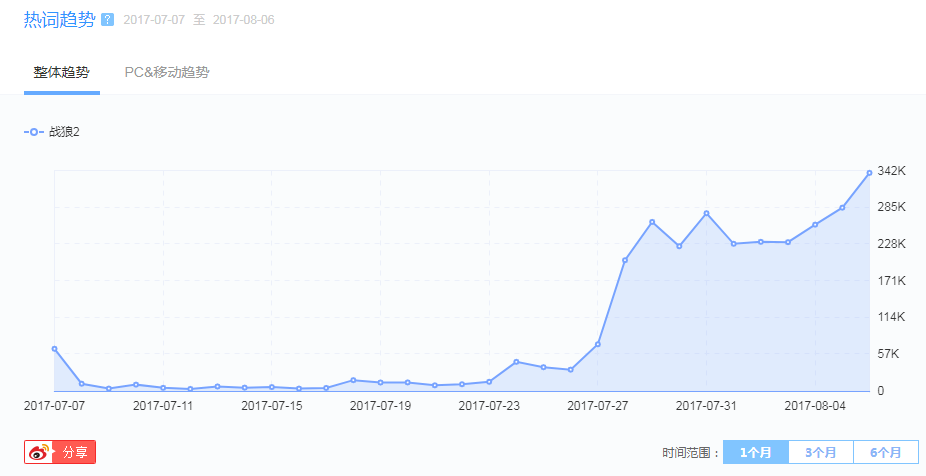
Task: Click the help question mark beside 热词趋势
Action: 107,20
